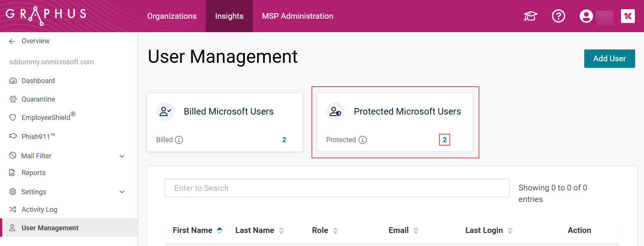
Task: Click the Phish911 fish icon
Action: click(x=13, y=136)
